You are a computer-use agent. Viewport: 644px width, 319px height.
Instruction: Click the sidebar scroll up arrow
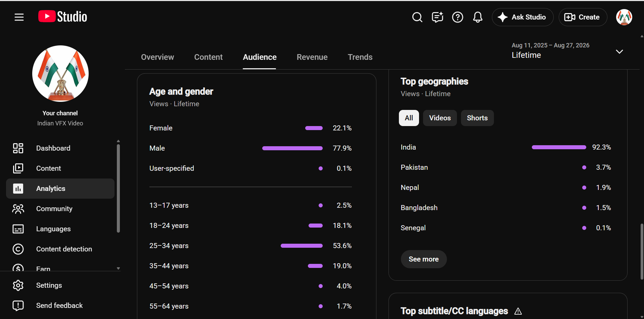[118, 141]
